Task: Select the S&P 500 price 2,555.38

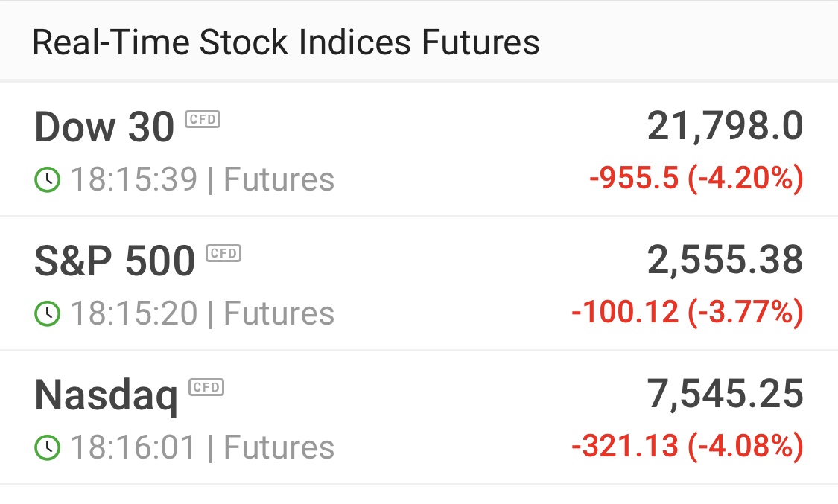Action: (x=726, y=261)
